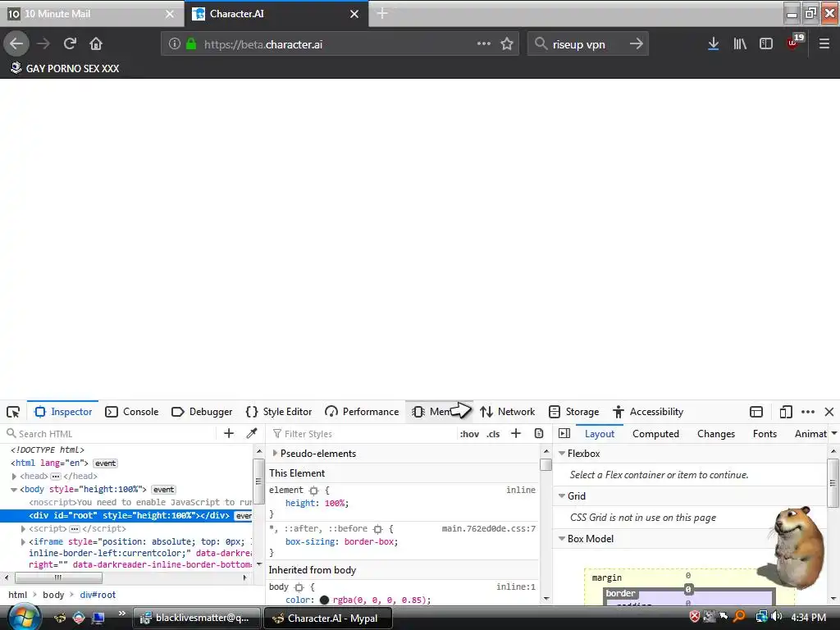Image resolution: width=840 pixels, height=630 pixels.
Task: Expand the script element node
Action: pos(23,529)
